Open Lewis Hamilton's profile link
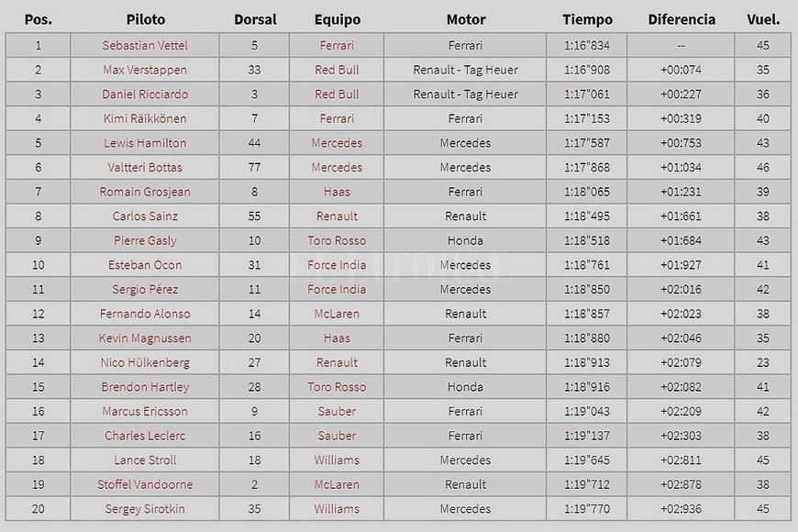 (146, 143)
